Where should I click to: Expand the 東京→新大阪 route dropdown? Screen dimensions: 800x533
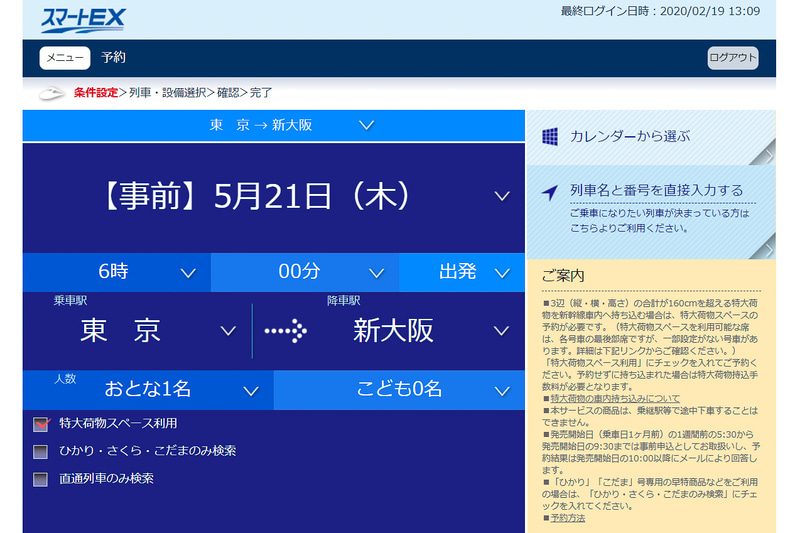coord(273,125)
